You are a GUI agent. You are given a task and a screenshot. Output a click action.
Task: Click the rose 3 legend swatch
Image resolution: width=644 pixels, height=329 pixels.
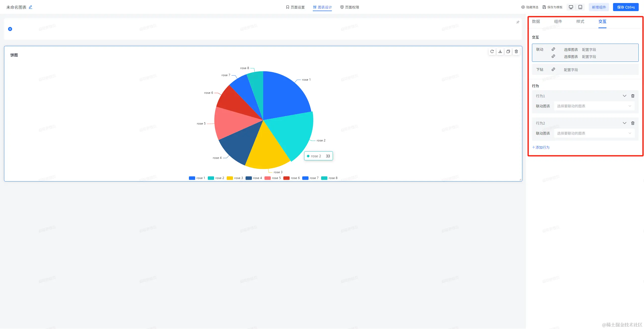(229, 178)
